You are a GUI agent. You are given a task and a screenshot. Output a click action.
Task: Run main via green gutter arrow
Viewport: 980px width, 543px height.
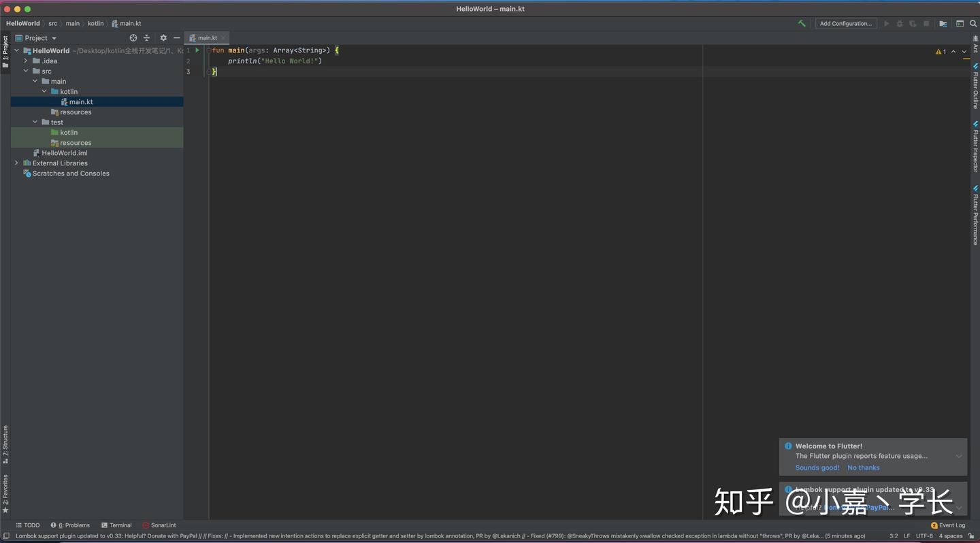pyautogui.click(x=197, y=50)
